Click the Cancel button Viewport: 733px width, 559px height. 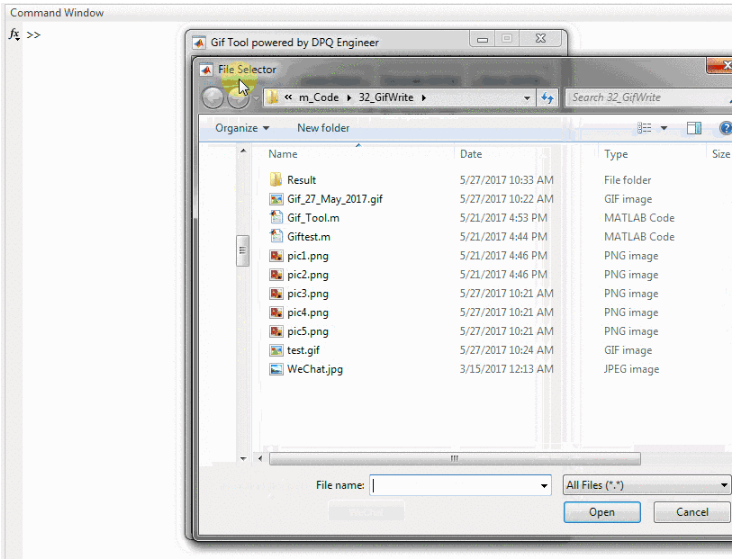click(692, 512)
